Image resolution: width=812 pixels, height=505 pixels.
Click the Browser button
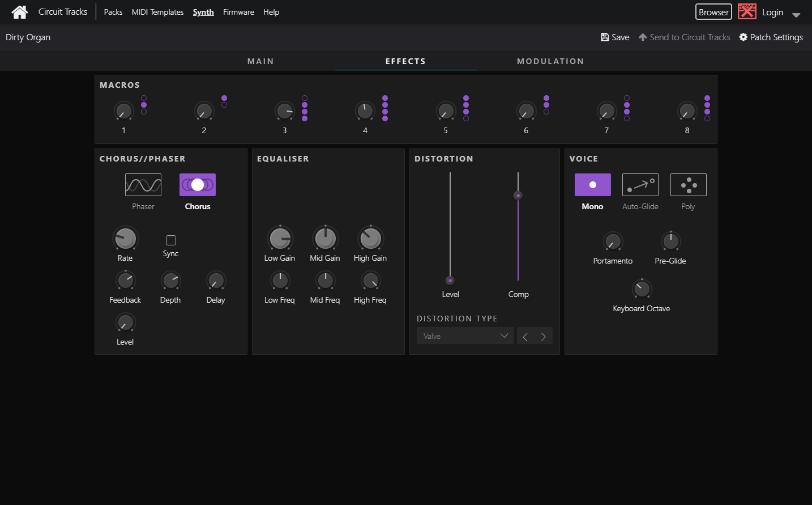[x=713, y=11]
